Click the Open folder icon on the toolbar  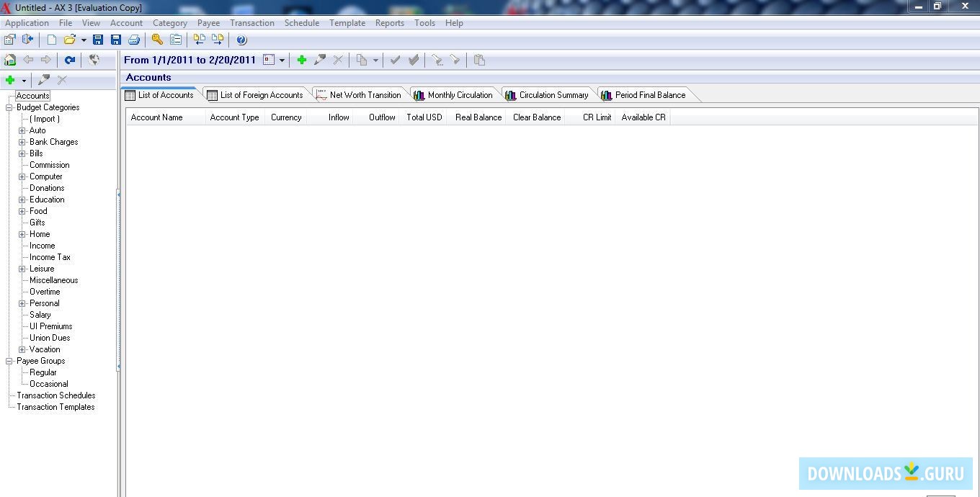tap(69, 40)
